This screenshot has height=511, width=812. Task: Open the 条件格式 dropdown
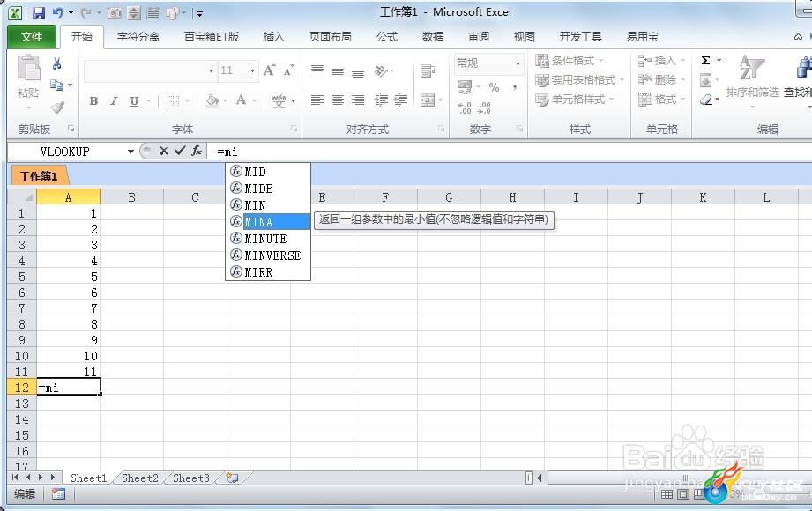click(x=570, y=61)
